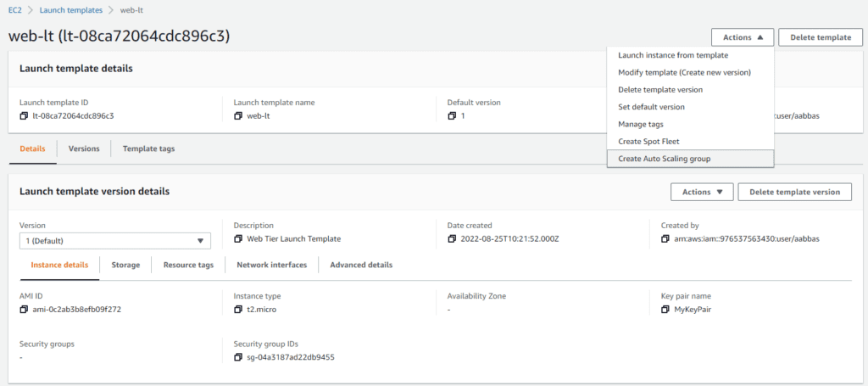Choose Launch instance from template
868x386 pixels.
[690, 55]
